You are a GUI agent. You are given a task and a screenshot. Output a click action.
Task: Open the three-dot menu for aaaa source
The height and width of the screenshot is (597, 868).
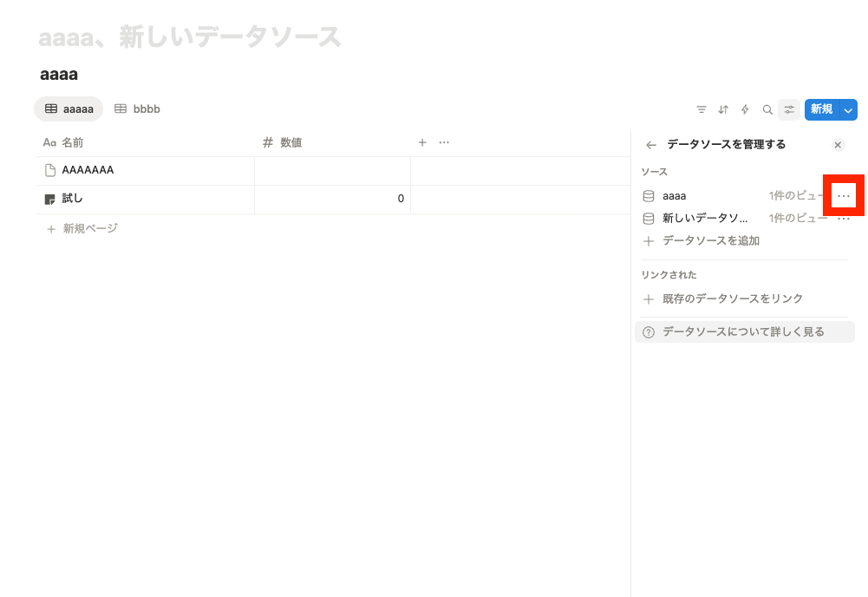tap(844, 196)
